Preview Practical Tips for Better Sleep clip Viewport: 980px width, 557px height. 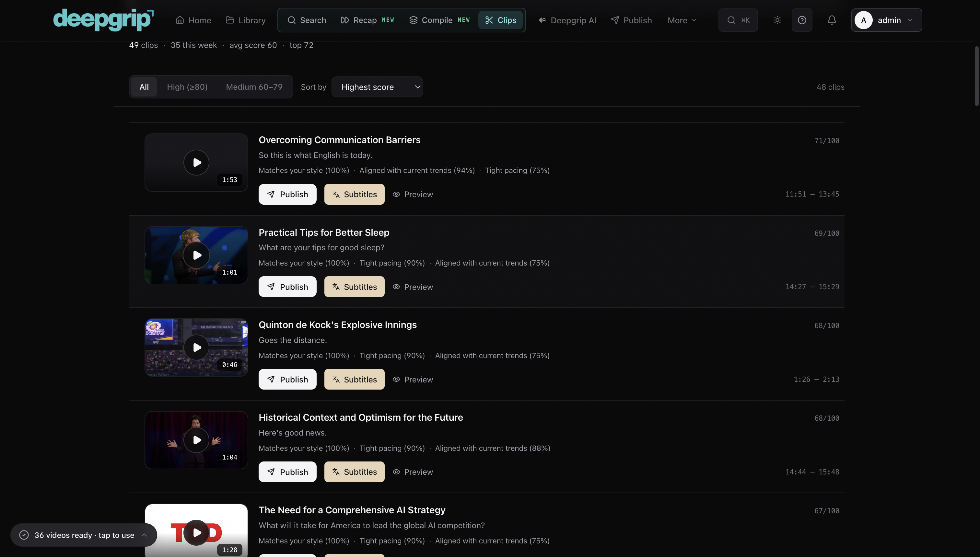pos(413,287)
